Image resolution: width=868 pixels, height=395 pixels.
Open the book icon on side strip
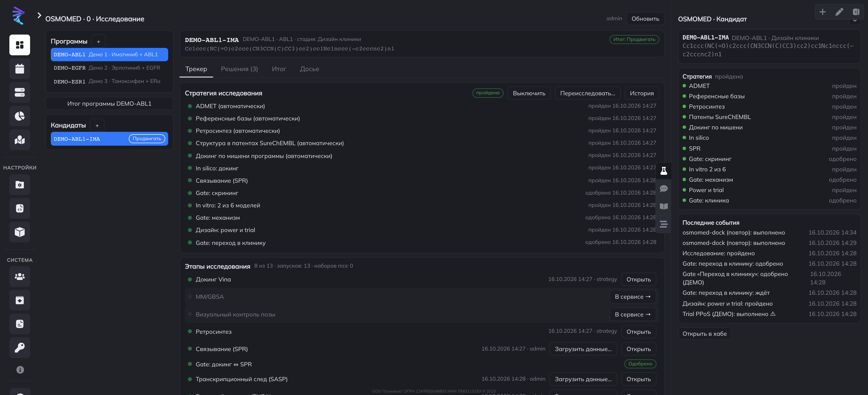tap(664, 206)
